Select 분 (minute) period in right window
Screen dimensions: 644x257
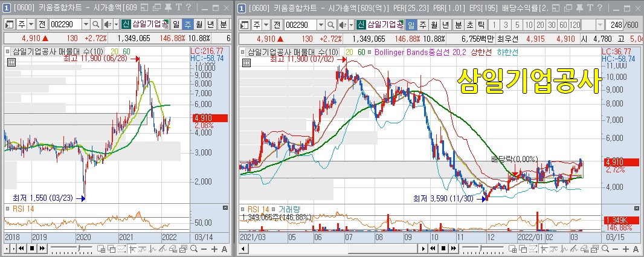[458, 25]
